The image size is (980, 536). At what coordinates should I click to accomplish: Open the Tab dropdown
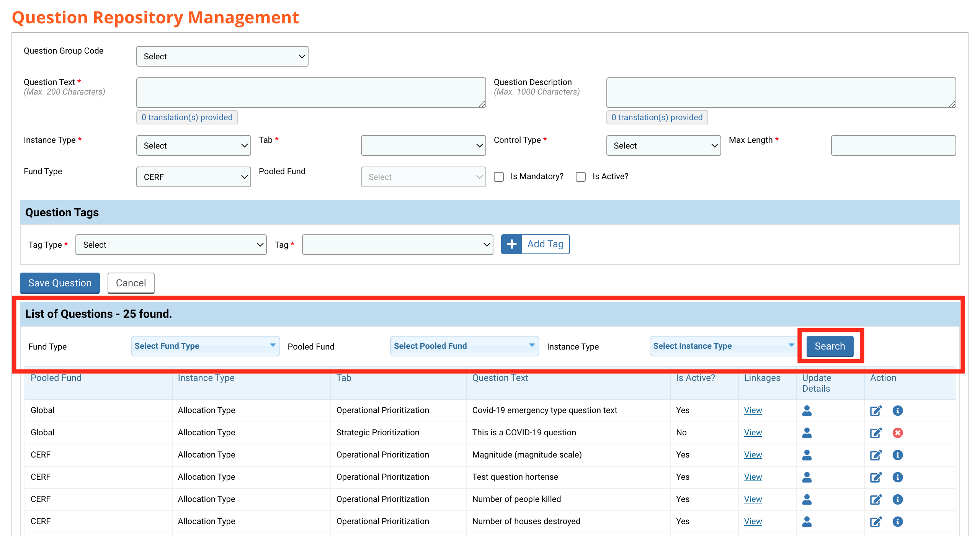click(x=423, y=145)
